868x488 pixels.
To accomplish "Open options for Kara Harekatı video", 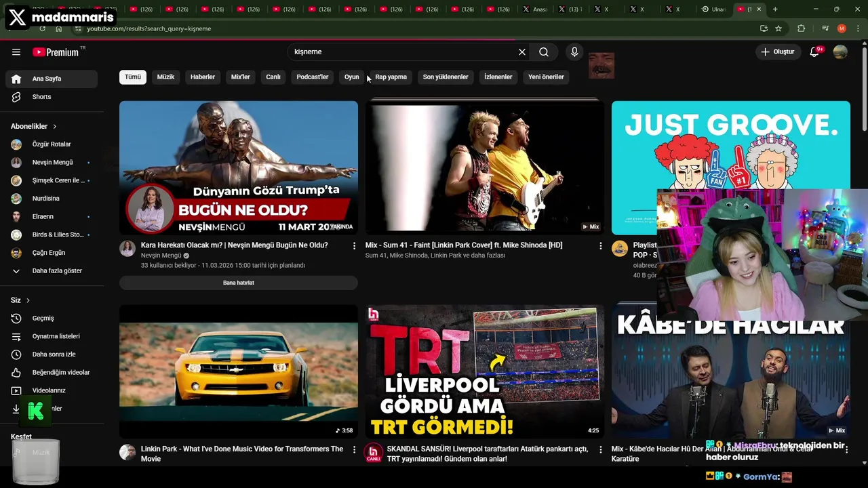I will click(354, 245).
